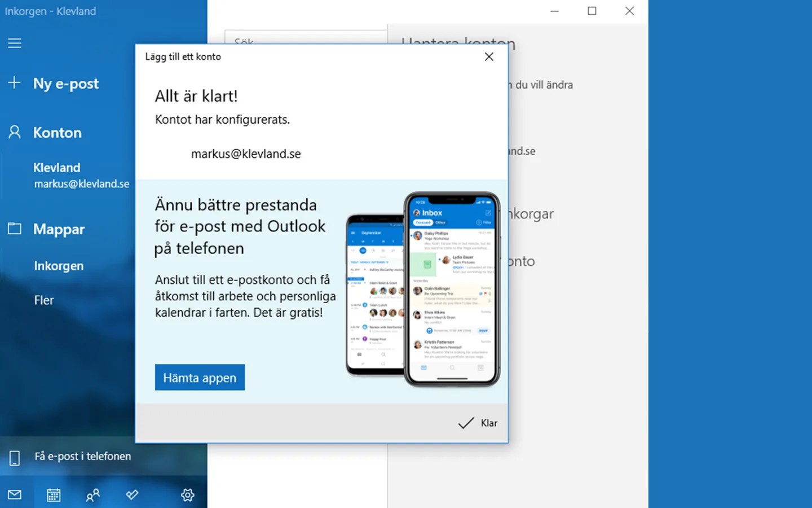
Task: Open the Inkorgen folder
Action: coord(59,265)
